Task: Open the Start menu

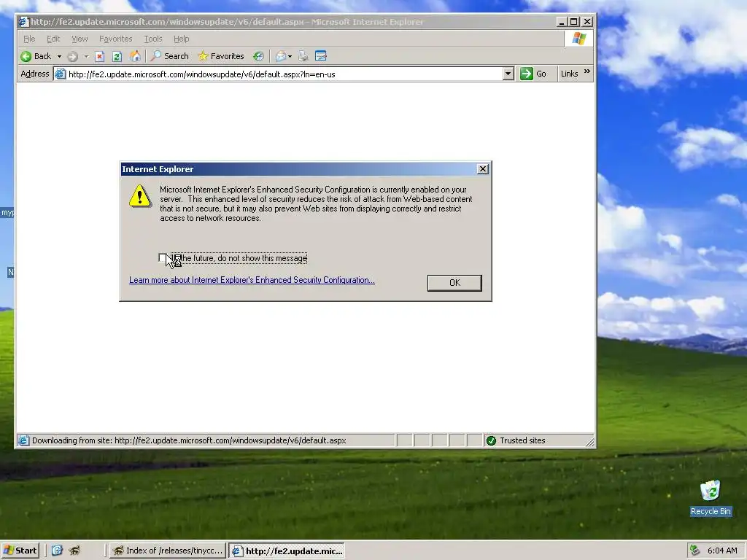Action: coord(20,551)
